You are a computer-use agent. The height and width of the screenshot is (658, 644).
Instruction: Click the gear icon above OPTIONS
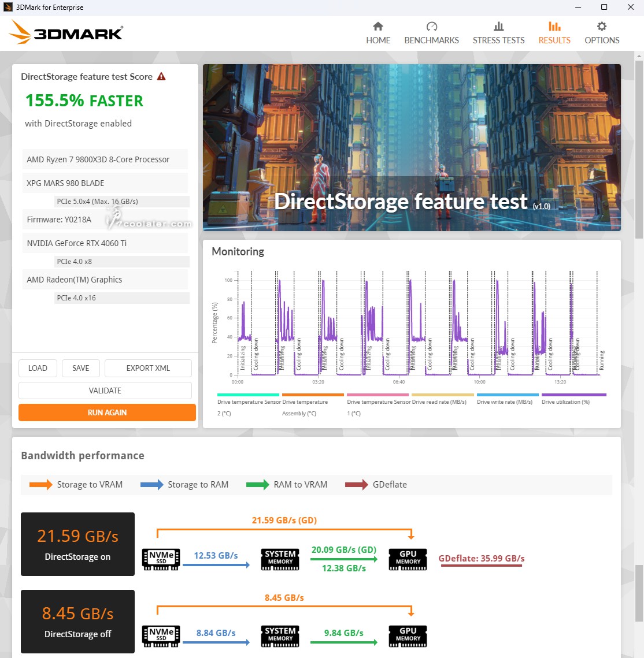[602, 27]
